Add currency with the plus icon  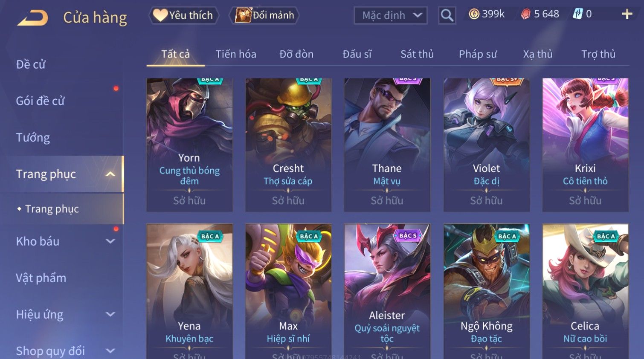(627, 14)
